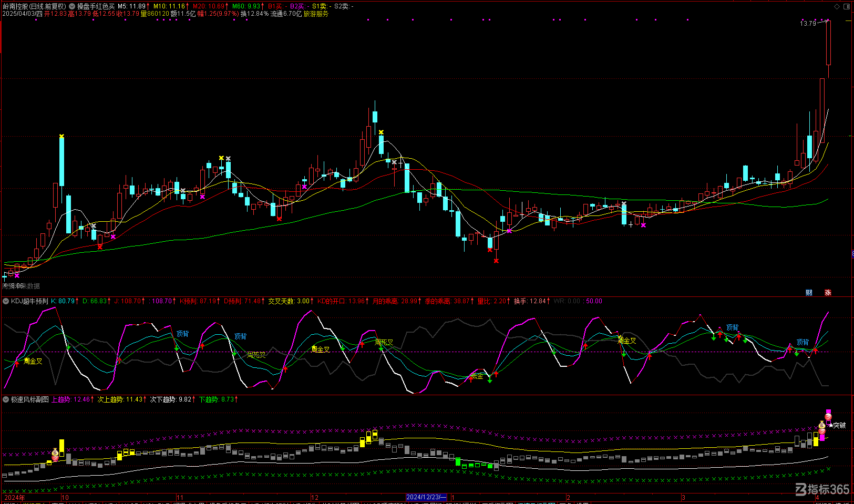Select the 操盘手红色买 indicator name

click(96, 6)
